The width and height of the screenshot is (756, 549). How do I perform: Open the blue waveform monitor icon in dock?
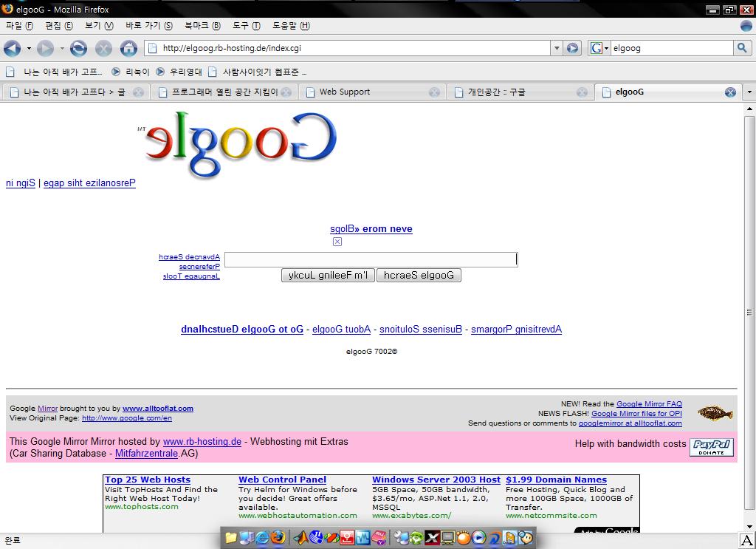[363, 537]
